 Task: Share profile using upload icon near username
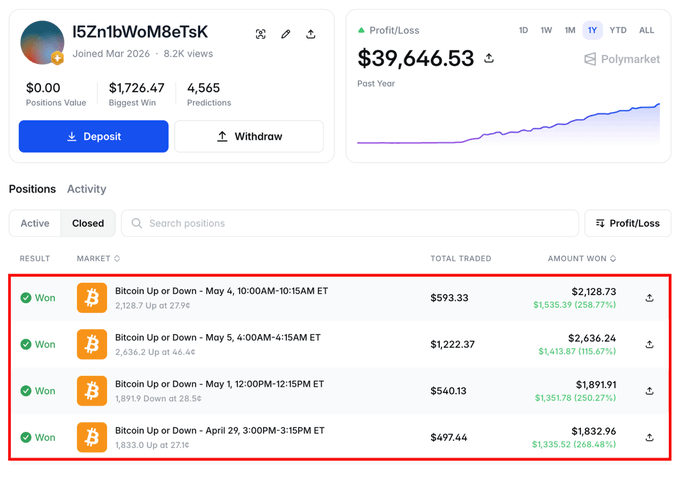click(311, 34)
